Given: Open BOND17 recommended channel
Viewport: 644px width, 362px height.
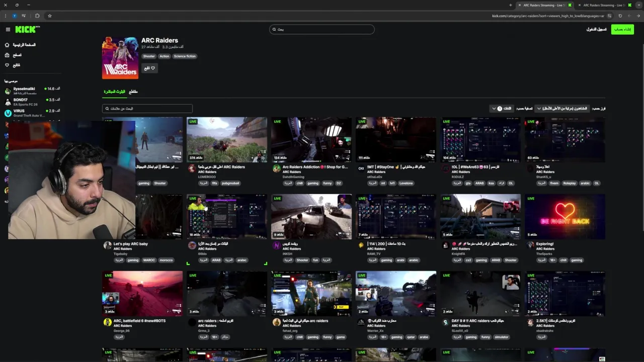Looking at the screenshot, I should coord(32,102).
